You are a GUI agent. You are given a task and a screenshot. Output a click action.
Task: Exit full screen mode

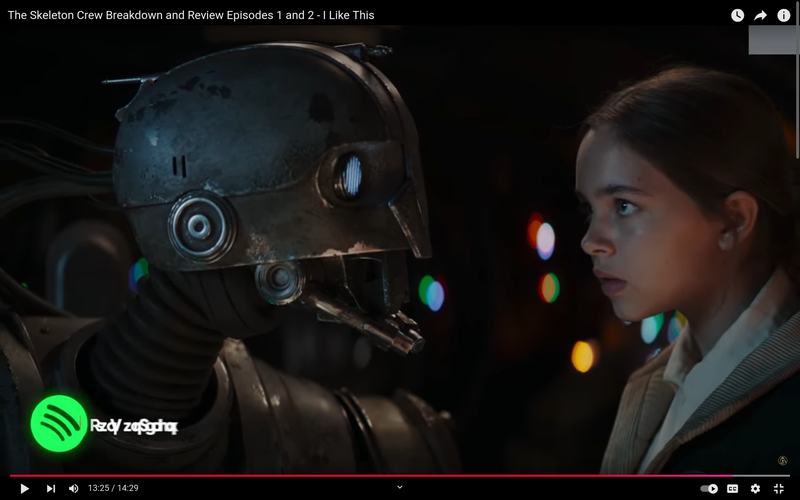coord(778,488)
